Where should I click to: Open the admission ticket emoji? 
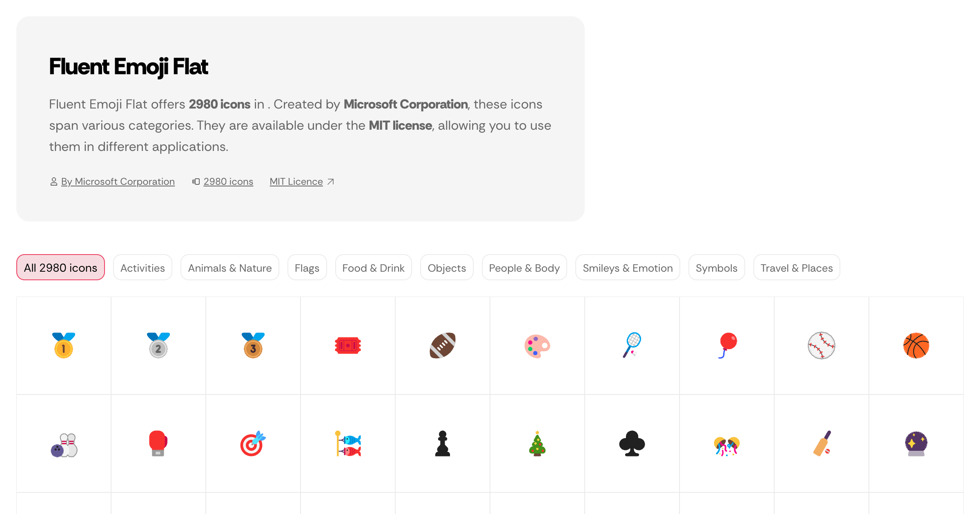point(348,346)
